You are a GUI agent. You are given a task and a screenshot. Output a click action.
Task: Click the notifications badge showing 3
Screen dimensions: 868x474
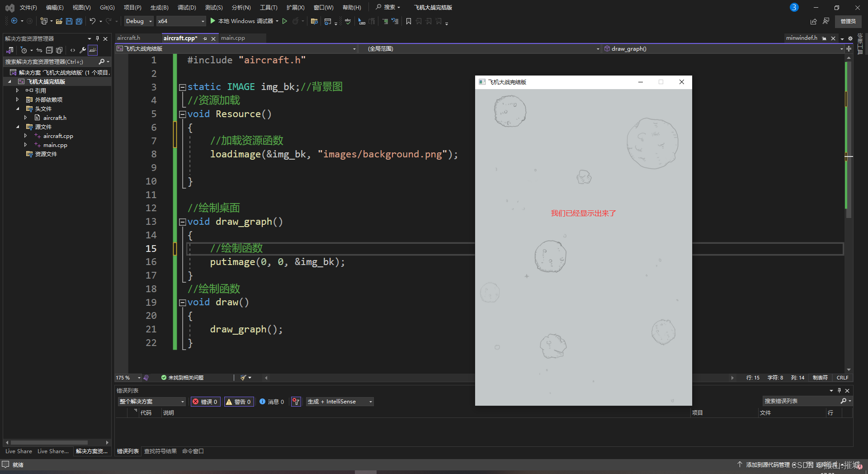[x=794, y=7]
